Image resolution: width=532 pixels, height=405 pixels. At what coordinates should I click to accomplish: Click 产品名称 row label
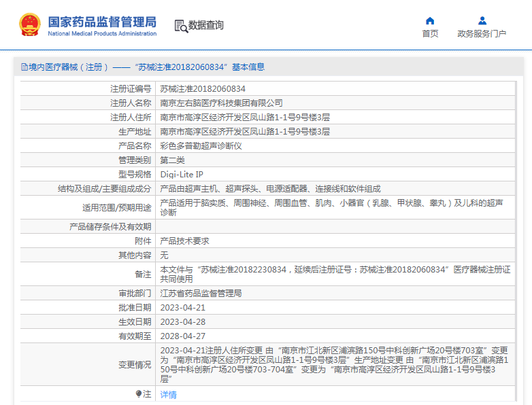pyautogui.click(x=135, y=145)
